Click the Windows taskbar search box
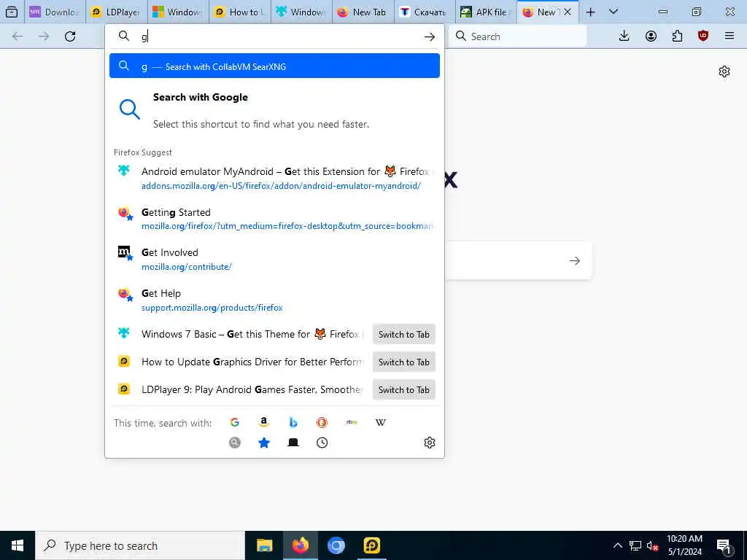Screen dimensions: 747x560 tap(140, 545)
